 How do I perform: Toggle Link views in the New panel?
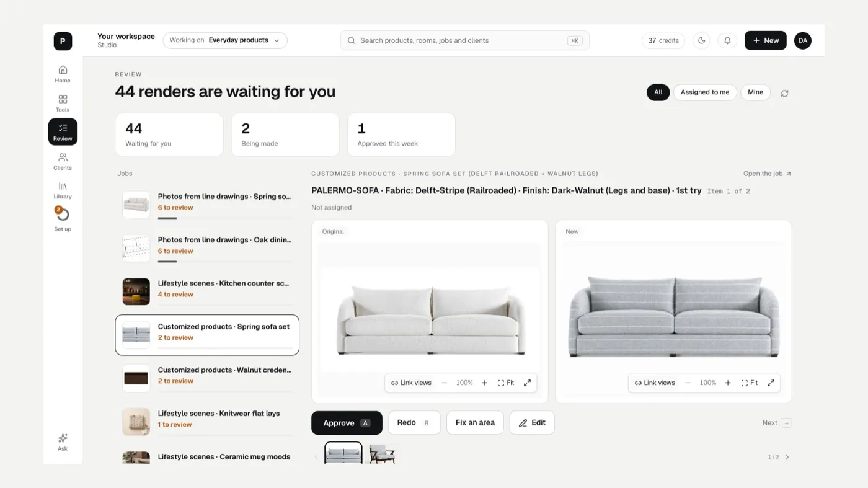pos(655,383)
